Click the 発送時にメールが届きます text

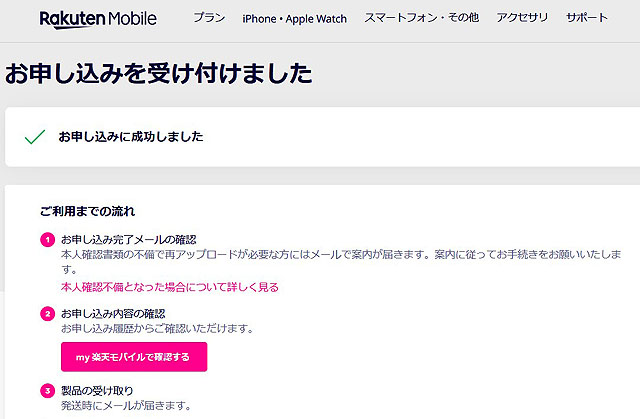pyautogui.click(x=125, y=406)
